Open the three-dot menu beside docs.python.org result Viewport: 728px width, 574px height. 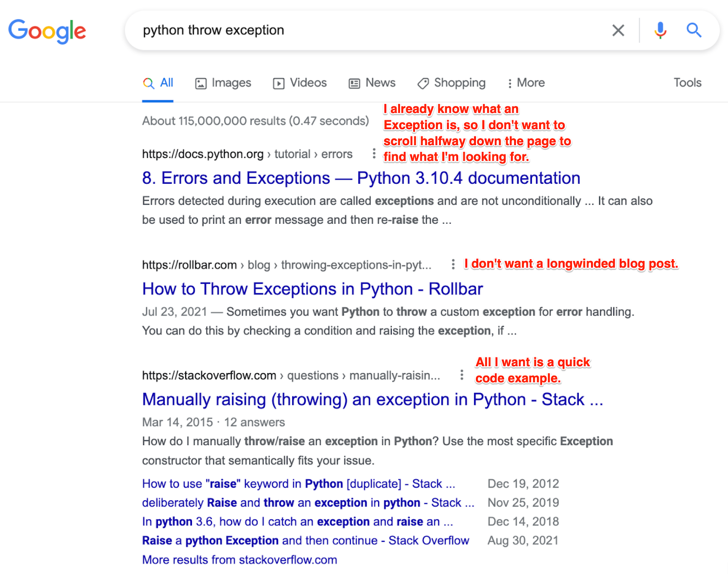[x=374, y=154]
